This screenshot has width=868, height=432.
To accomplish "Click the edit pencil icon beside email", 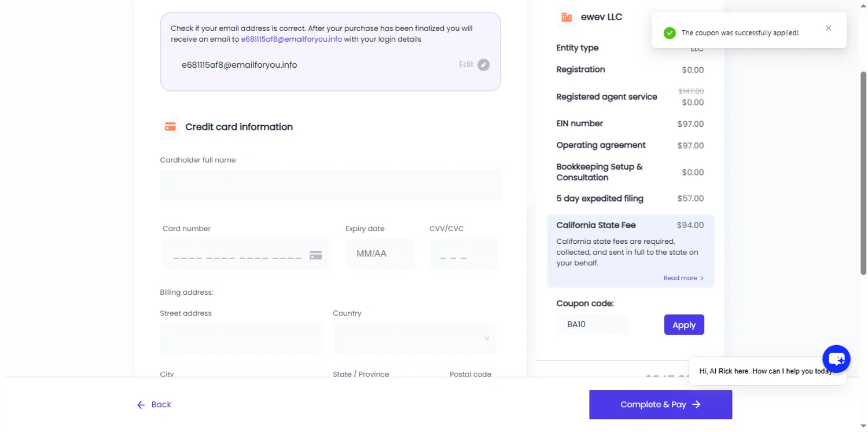I will [483, 65].
